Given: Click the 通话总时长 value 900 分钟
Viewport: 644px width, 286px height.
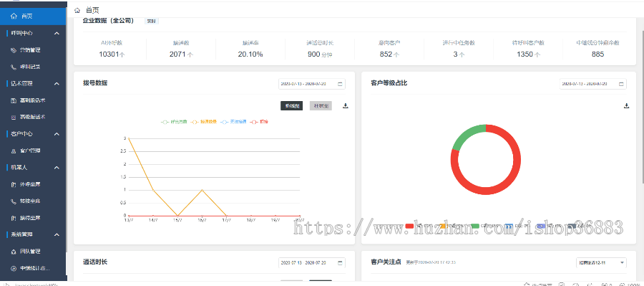Looking at the screenshot, I should coord(320,54).
